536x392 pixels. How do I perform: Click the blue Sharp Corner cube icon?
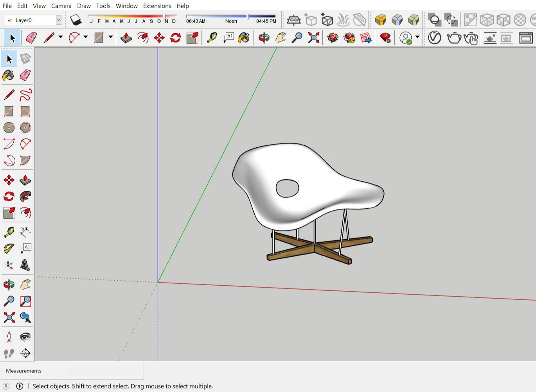pos(397,20)
